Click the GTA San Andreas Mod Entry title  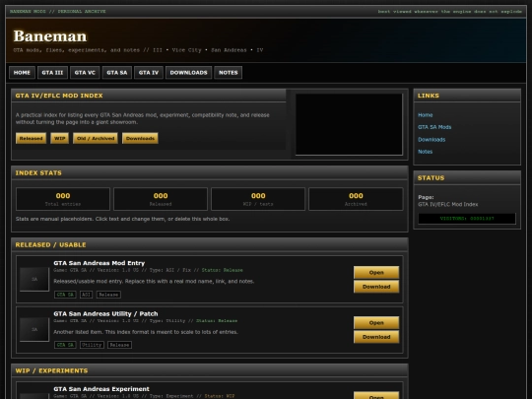click(100, 263)
